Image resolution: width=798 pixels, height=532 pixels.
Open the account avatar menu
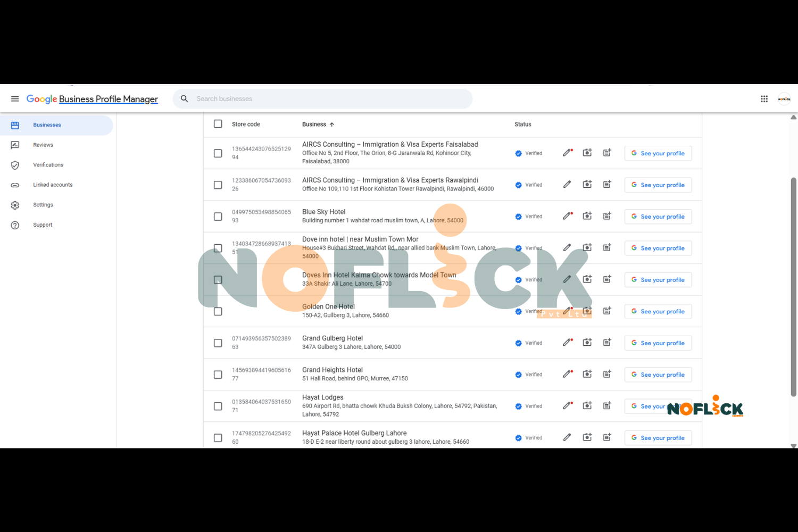coord(784,99)
